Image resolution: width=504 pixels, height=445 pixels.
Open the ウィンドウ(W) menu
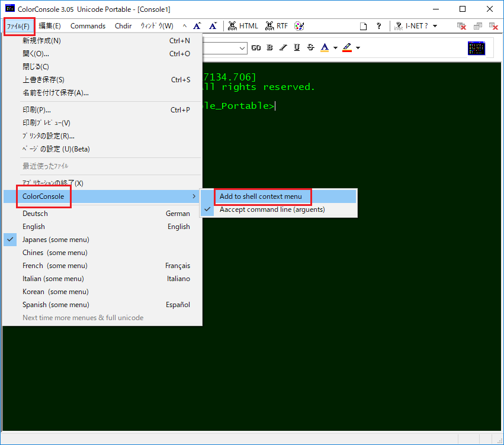157,26
